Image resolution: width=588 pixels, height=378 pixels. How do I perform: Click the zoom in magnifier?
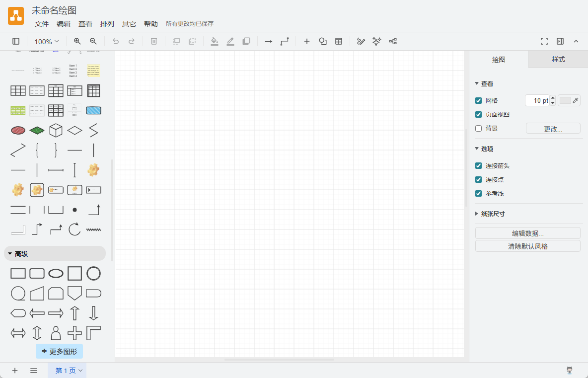point(77,41)
